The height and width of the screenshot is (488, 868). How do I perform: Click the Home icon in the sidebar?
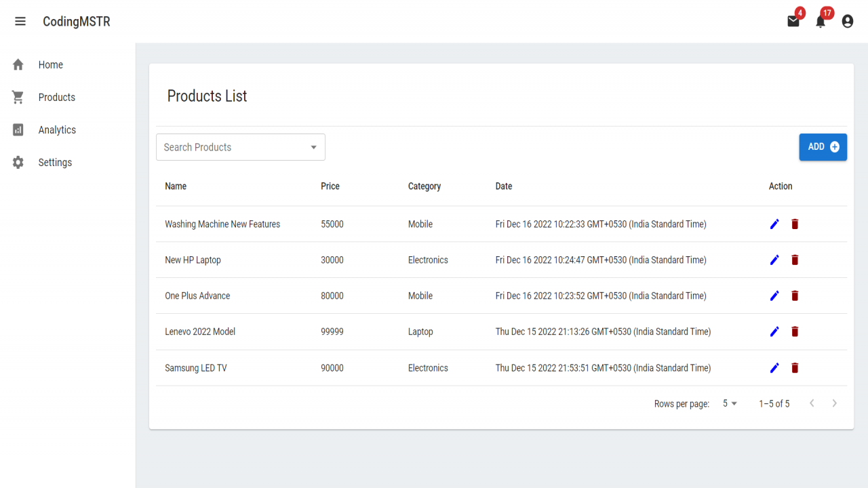pyautogui.click(x=18, y=64)
